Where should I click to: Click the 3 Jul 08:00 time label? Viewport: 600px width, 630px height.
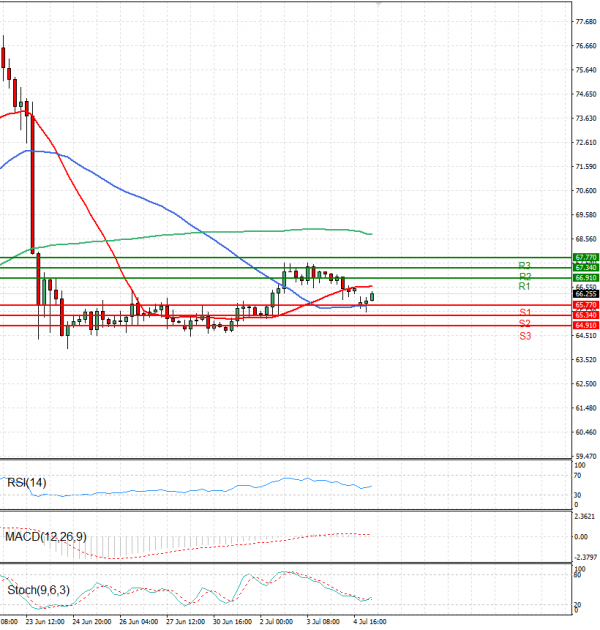pyautogui.click(x=323, y=622)
